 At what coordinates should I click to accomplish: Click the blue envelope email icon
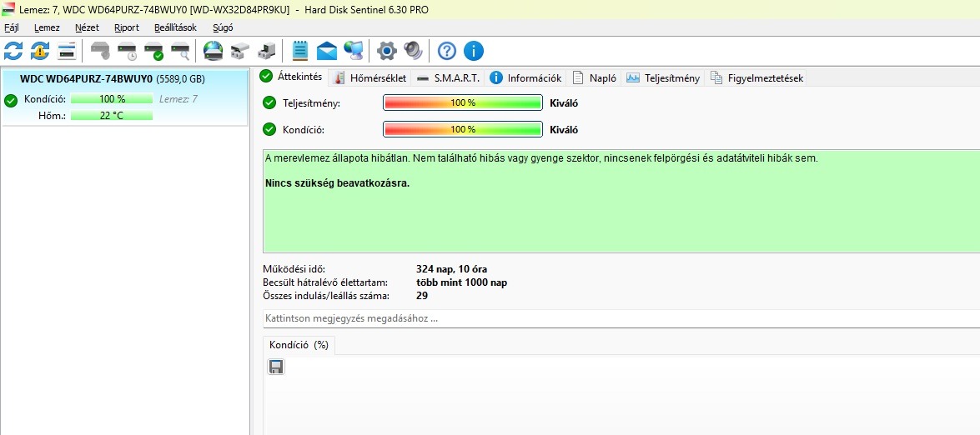click(327, 51)
